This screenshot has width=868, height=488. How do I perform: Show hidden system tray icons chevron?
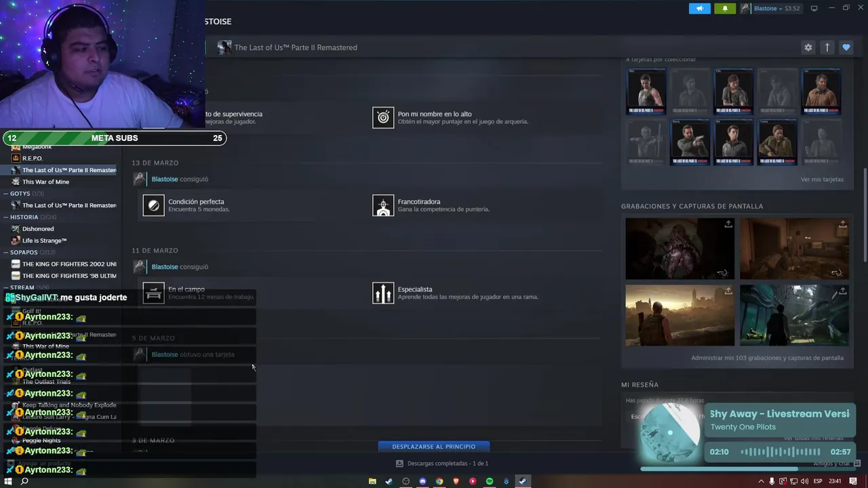(761, 481)
